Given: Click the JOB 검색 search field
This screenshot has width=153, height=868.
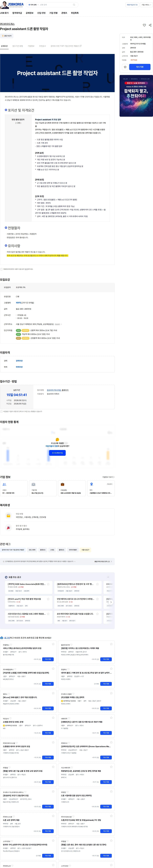Looking at the screenshot, I should pyautogui.click(x=56, y=5).
